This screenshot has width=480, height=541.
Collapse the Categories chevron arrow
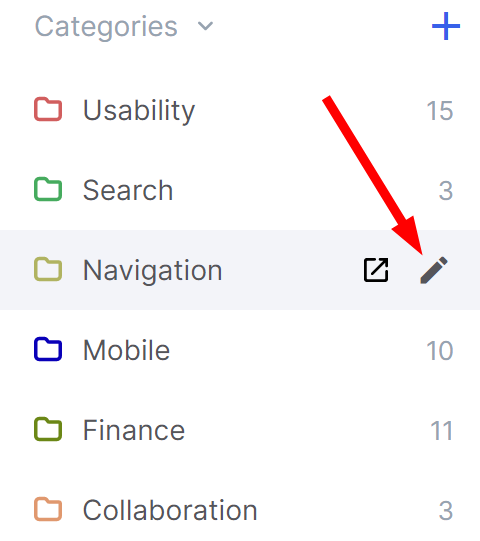205,26
